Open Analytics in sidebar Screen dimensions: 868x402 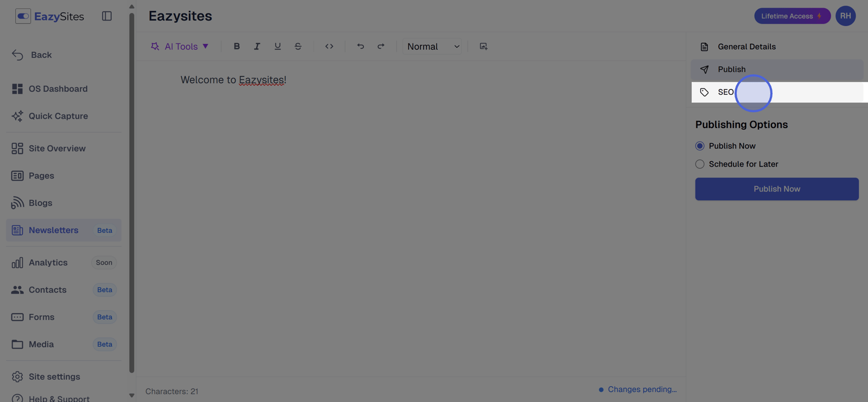click(63, 263)
